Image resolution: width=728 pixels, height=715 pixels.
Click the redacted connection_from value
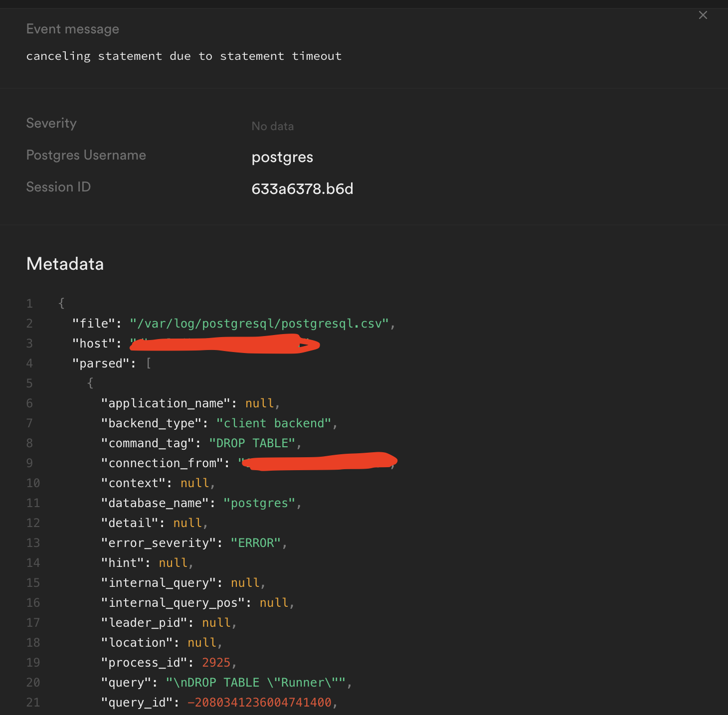point(319,462)
